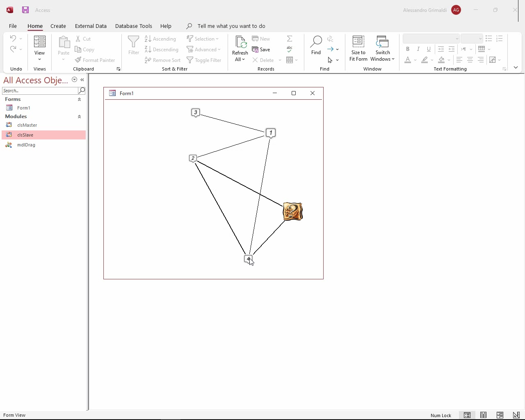The image size is (525, 420).
Task: Click the Undo arrow icon
Action: point(13,39)
